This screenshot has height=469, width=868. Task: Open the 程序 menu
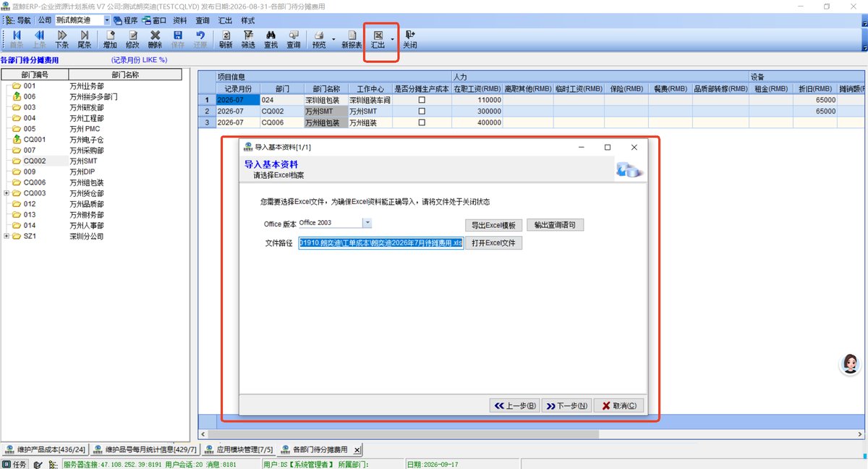[125, 20]
